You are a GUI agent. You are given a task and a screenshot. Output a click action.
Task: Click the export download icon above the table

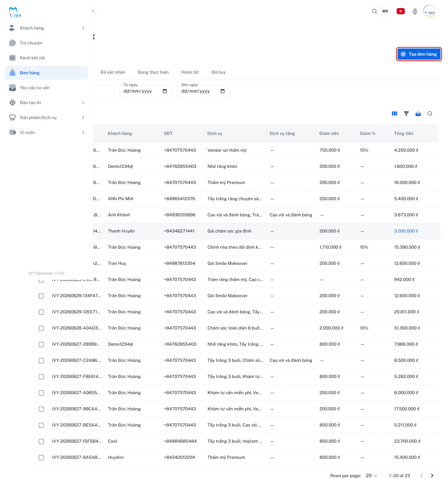tap(418, 113)
